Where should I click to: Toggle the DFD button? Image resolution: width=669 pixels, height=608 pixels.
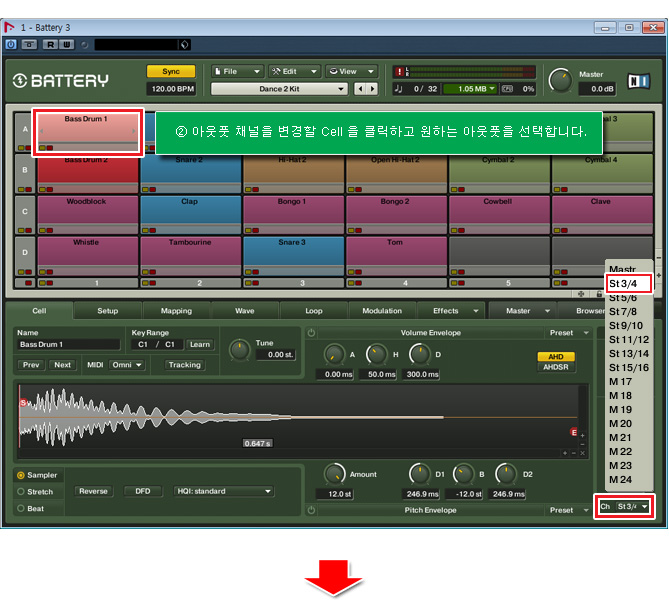143,491
